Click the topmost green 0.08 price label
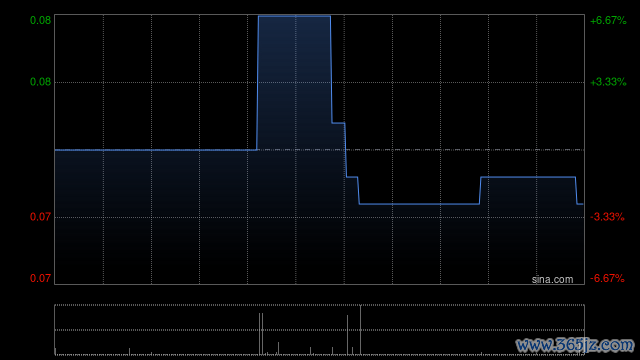Image resolution: width=640 pixels, height=360 pixels. click(40, 20)
